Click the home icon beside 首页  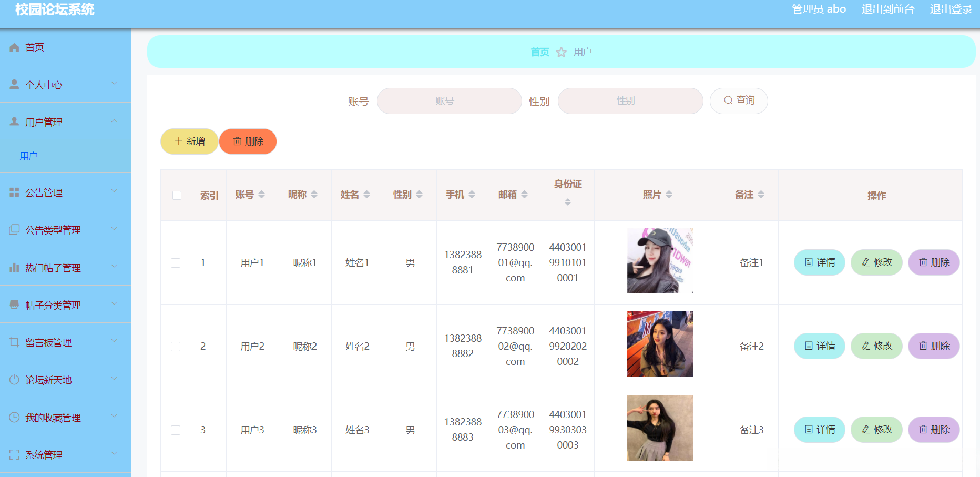14,47
